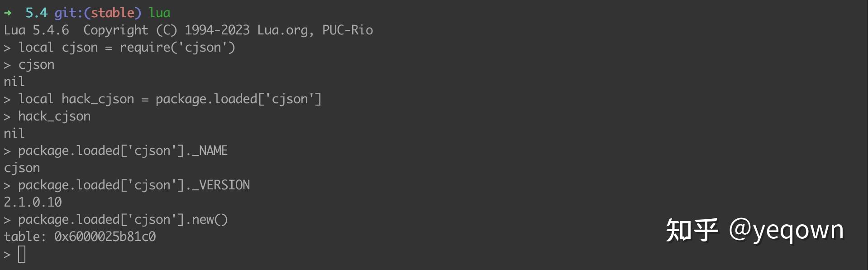This screenshot has width=868, height=270.
Task: Click the 2.1.0.10 version output
Action: tap(33, 202)
